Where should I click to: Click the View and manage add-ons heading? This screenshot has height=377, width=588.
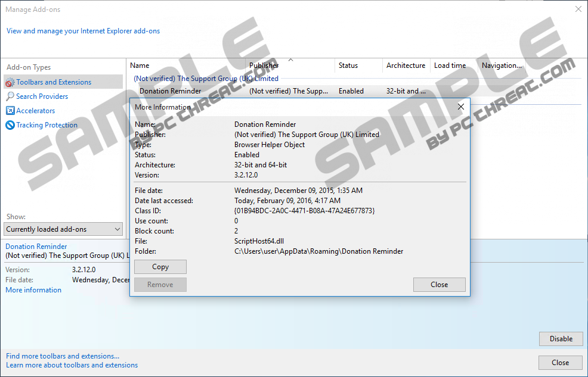pyautogui.click(x=83, y=31)
